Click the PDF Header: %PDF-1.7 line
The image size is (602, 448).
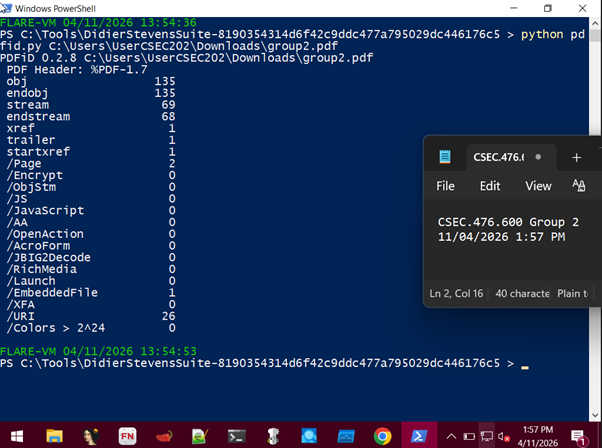pos(77,69)
